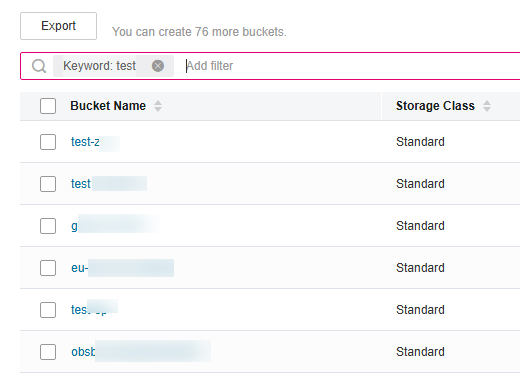
Task: Toggle the select-all header checkbox
Action: 48,106
